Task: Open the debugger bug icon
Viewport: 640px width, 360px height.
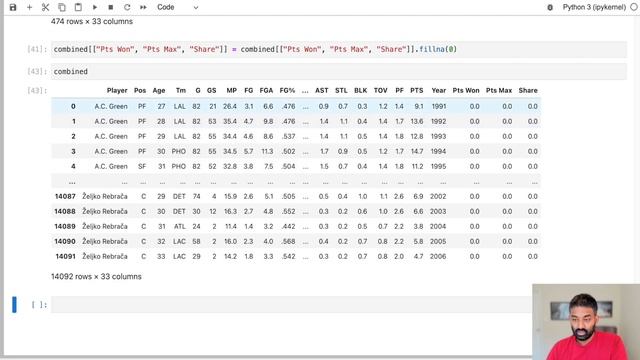Action: click(x=550, y=7)
